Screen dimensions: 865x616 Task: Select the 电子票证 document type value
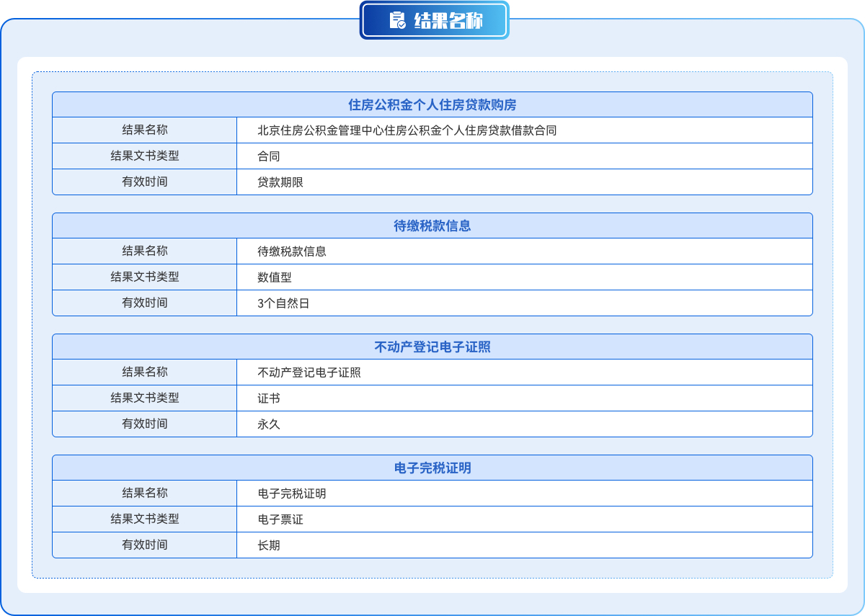coord(280,519)
